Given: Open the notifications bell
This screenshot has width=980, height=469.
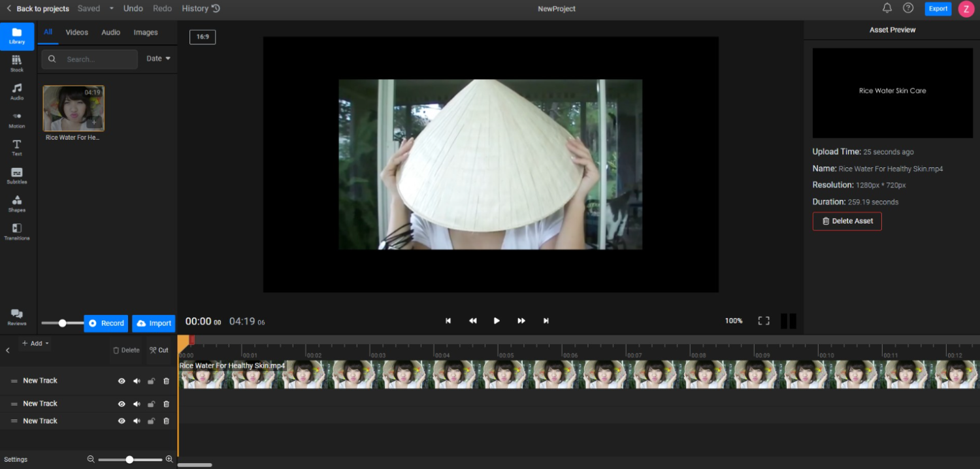Looking at the screenshot, I should (x=887, y=8).
